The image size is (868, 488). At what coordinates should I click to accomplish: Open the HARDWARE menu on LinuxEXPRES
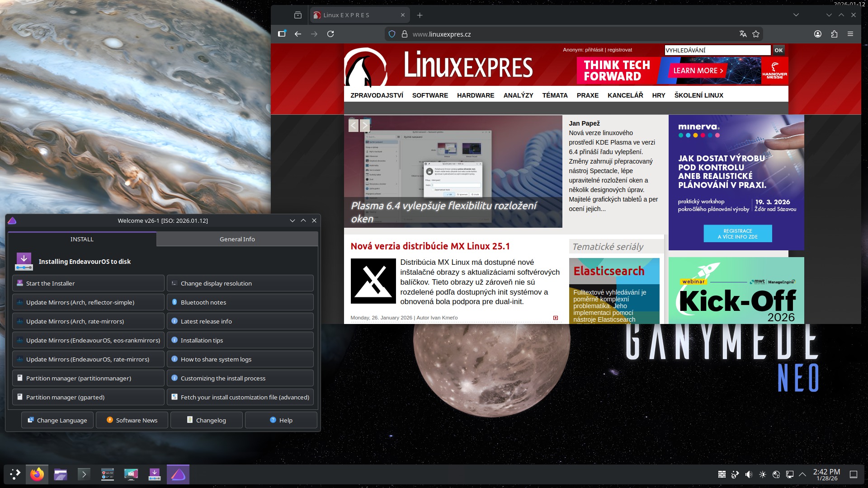coord(475,95)
